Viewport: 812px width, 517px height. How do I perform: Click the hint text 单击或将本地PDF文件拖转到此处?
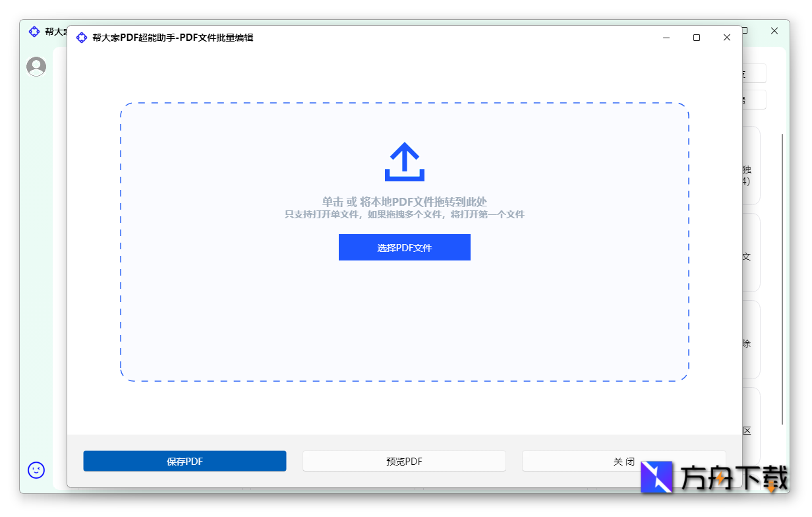tap(404, 201)
